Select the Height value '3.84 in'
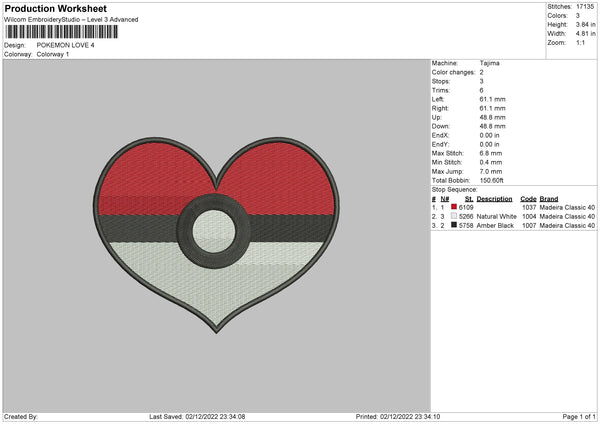Screen dimensions: 600x424 coord(586,24)
